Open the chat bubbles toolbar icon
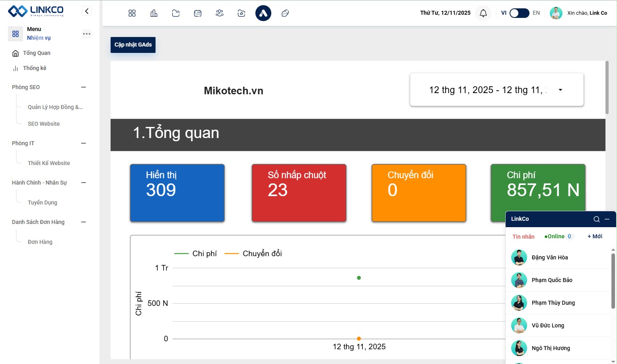Screen dimensions: 617x364 click(x=285, y=14)
